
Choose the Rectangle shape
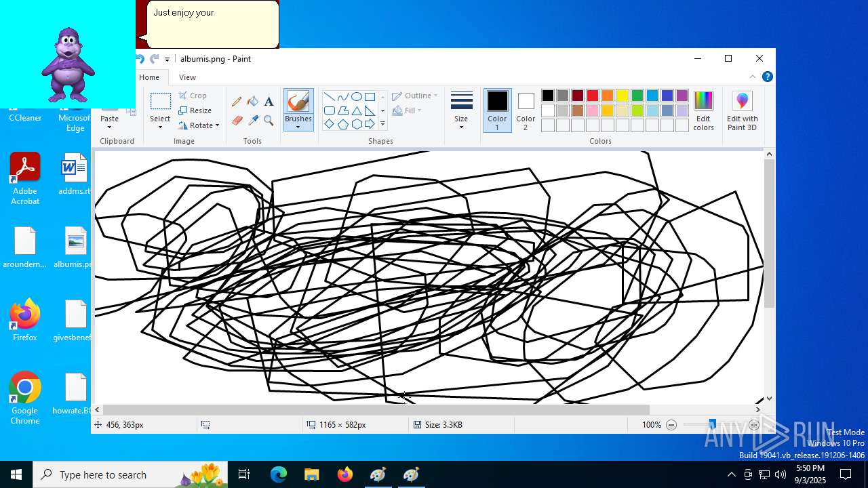[x=370, y=97]
